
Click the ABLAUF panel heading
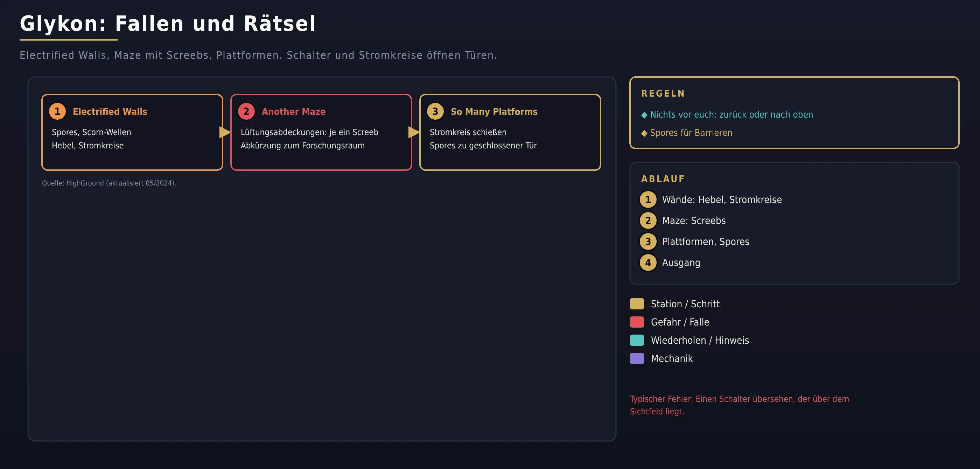tap(663, 179)
